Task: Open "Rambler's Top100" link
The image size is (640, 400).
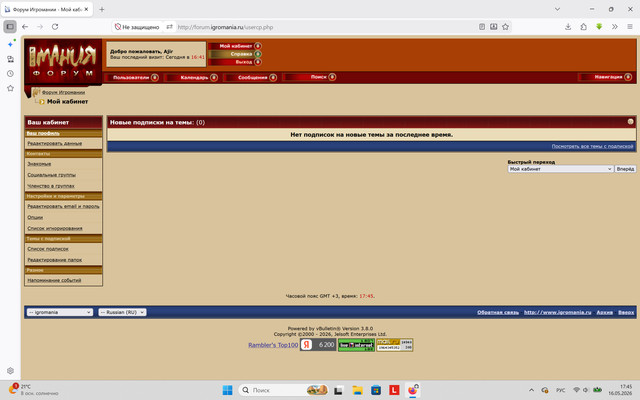Action: point(273,345)
